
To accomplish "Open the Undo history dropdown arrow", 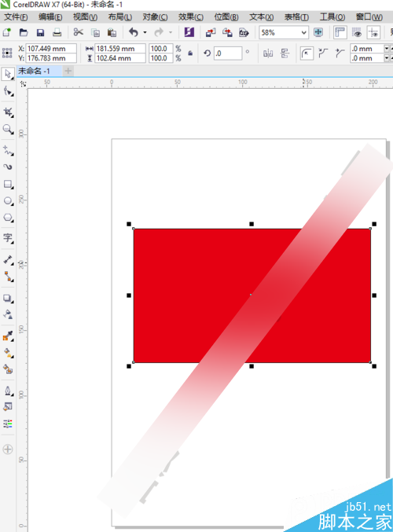I will 145,32.
